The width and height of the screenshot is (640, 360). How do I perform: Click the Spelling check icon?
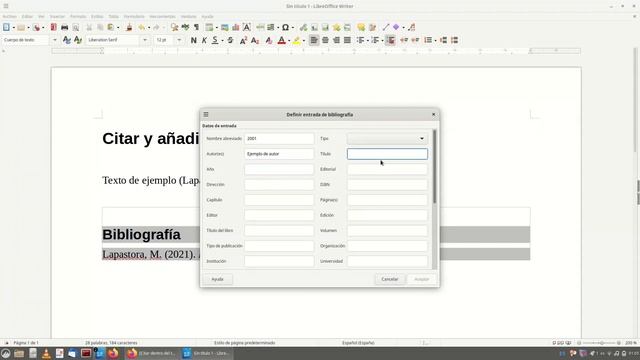[x=185, y=27]
